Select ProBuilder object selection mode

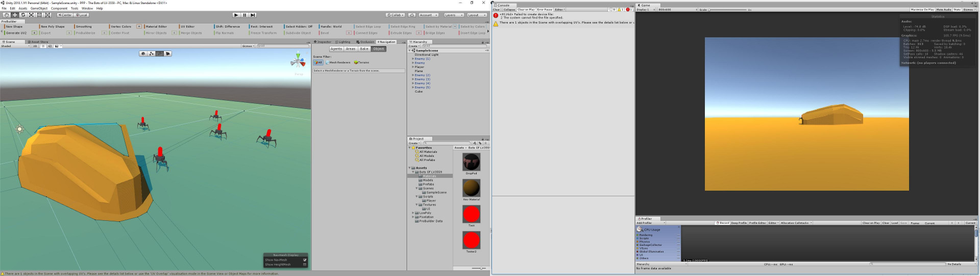[x=143, y=53]
